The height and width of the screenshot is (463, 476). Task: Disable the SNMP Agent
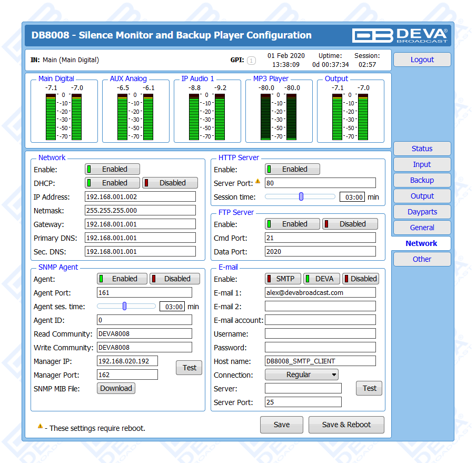point(175,279)
